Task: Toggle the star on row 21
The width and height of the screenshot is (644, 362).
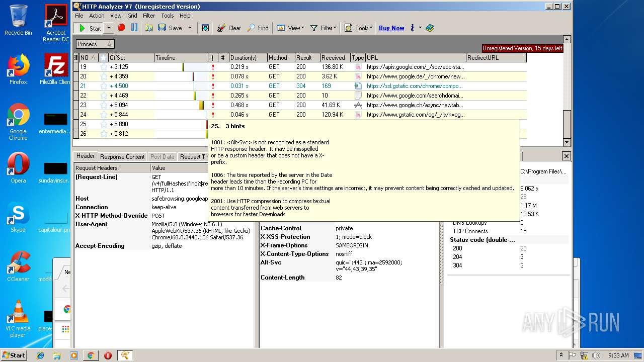Action: (x=104, y=86)
